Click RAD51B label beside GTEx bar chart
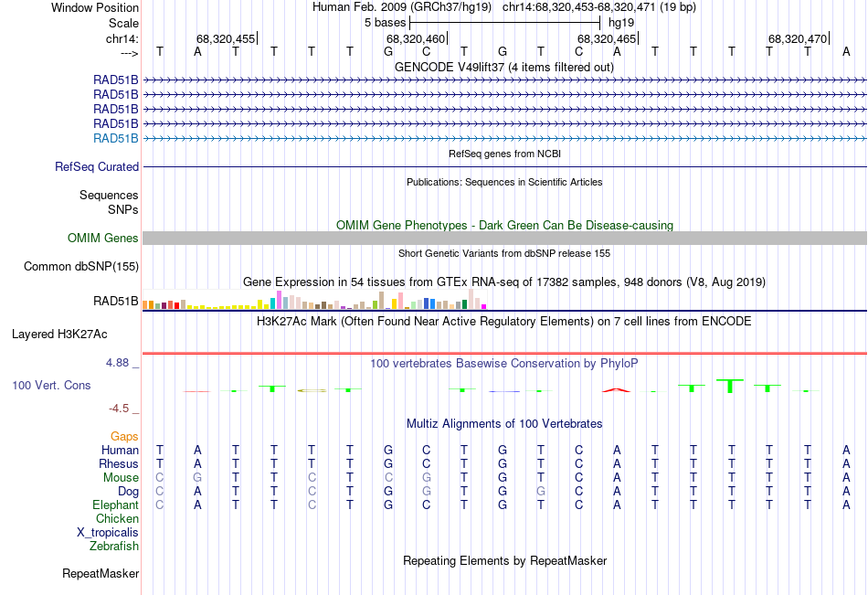The image size is (868, 595). (x=116, y=302)
